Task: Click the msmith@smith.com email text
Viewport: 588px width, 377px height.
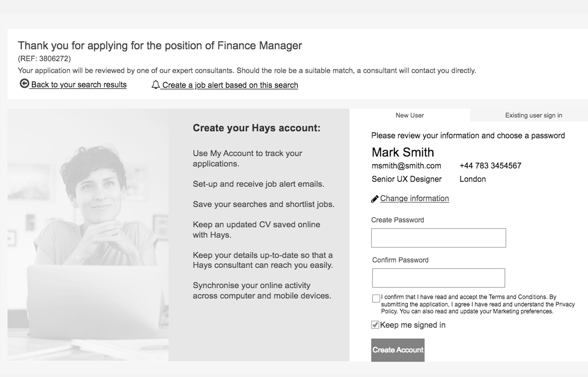Action: pyautogui.click(x=406, y=166)
